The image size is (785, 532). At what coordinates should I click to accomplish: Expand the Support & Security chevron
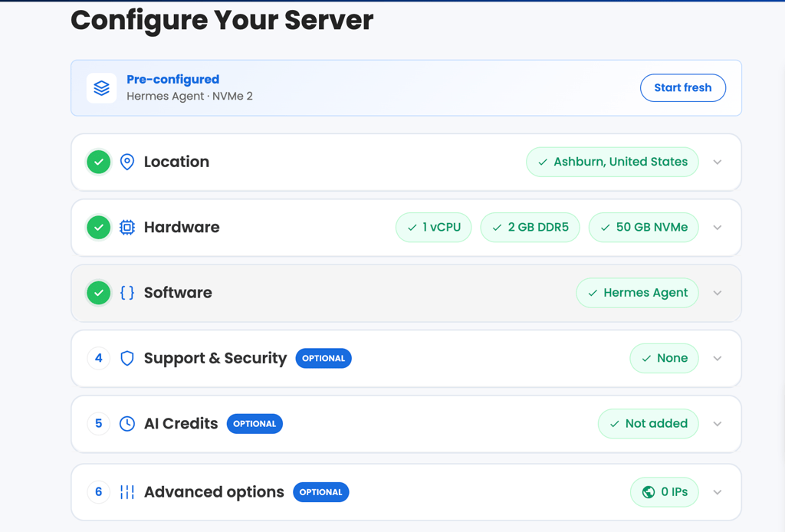(718, 358)
